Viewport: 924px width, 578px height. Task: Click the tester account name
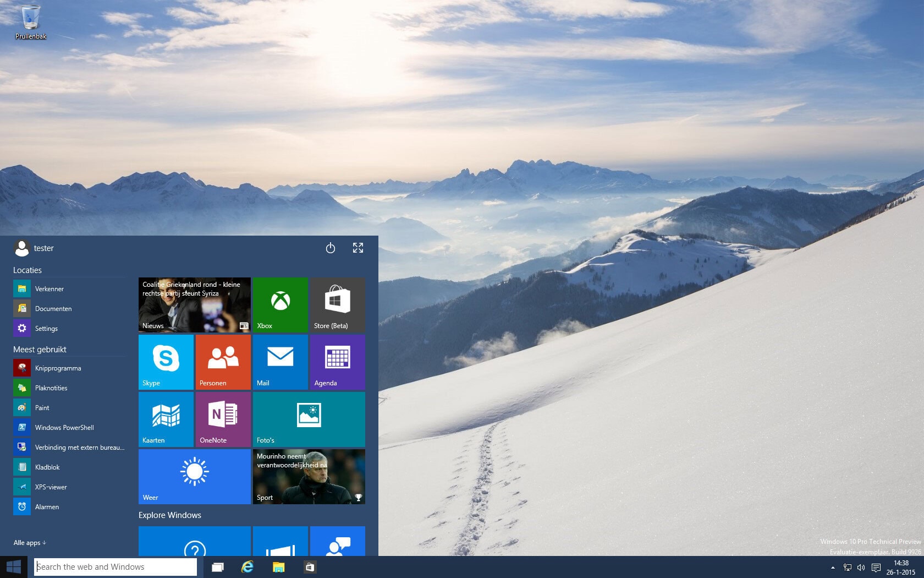[x=44, y=248]
